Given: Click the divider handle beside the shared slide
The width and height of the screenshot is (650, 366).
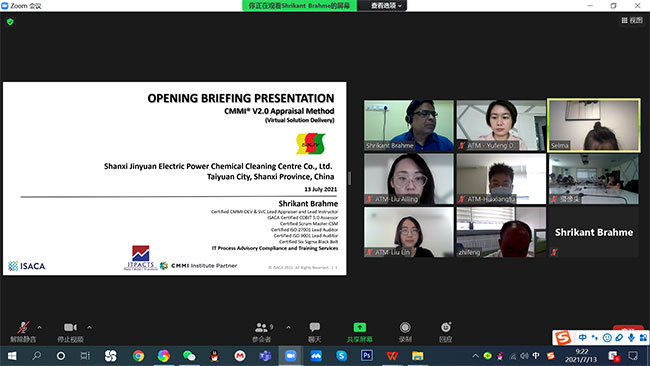Looking at the screenshot, I should [349, 179].
